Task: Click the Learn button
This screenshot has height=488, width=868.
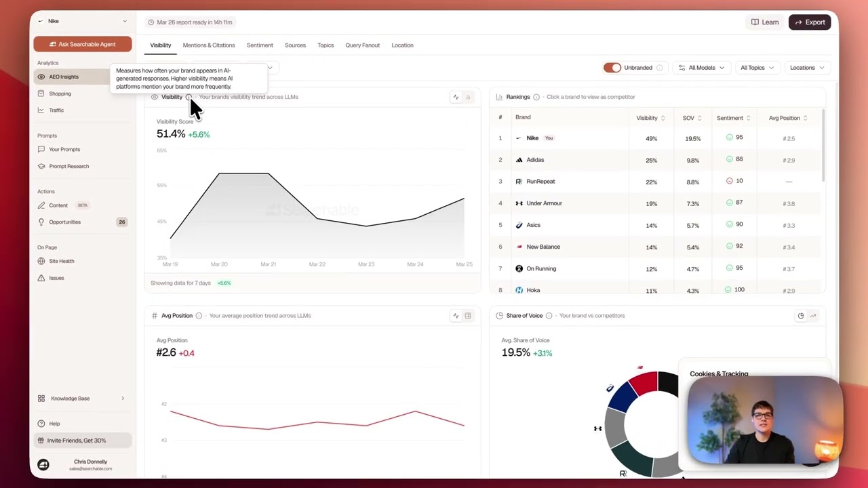Action: click(765, 22)
